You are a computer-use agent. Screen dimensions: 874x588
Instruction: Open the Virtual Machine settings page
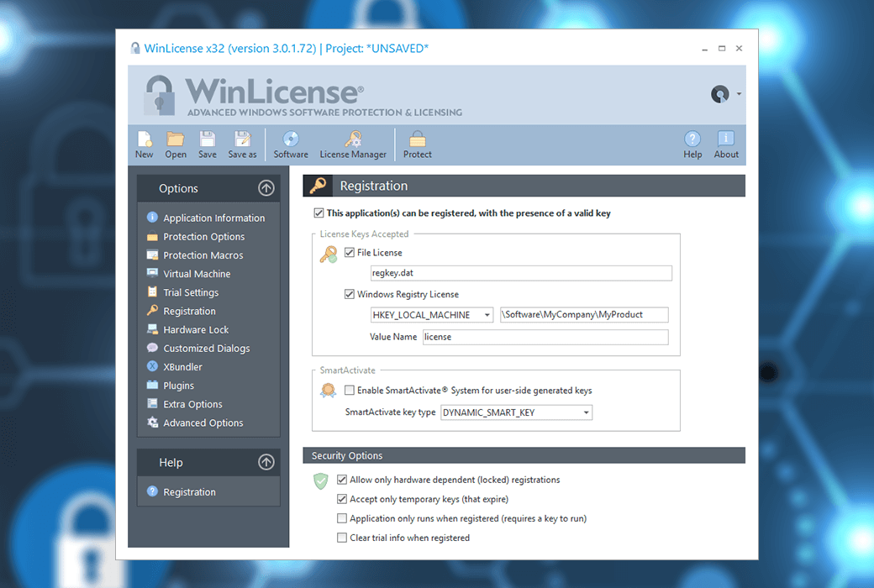[195, 273]
